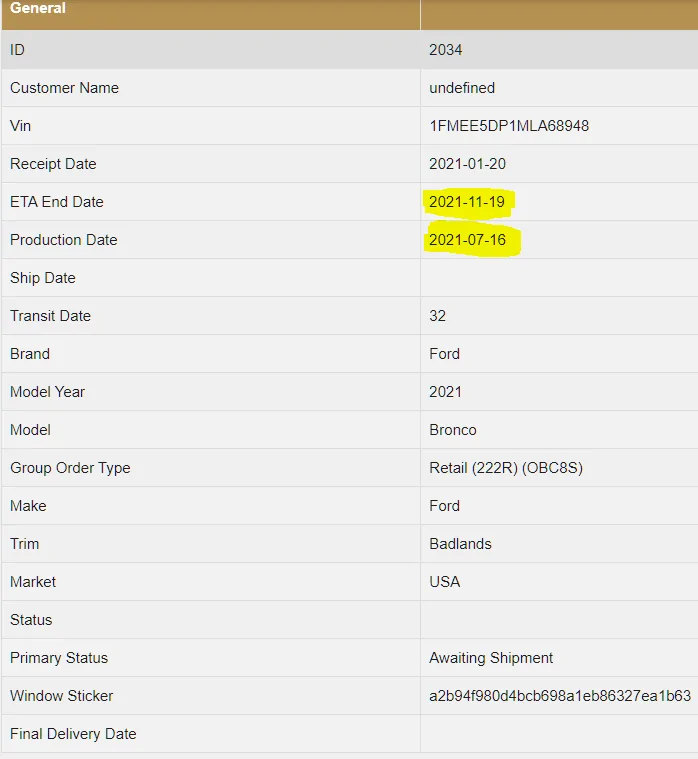Select the Model Year value 2021
698x759 pixels.
pyautogui.click(x=445, y=392)
